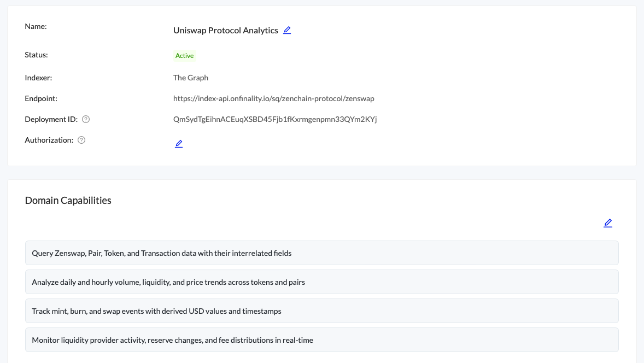This screenshot has height=363, width=644.
Task: Choose the 'Track mint, burn, and swap events' row
Action: click(x=321, y=311)
